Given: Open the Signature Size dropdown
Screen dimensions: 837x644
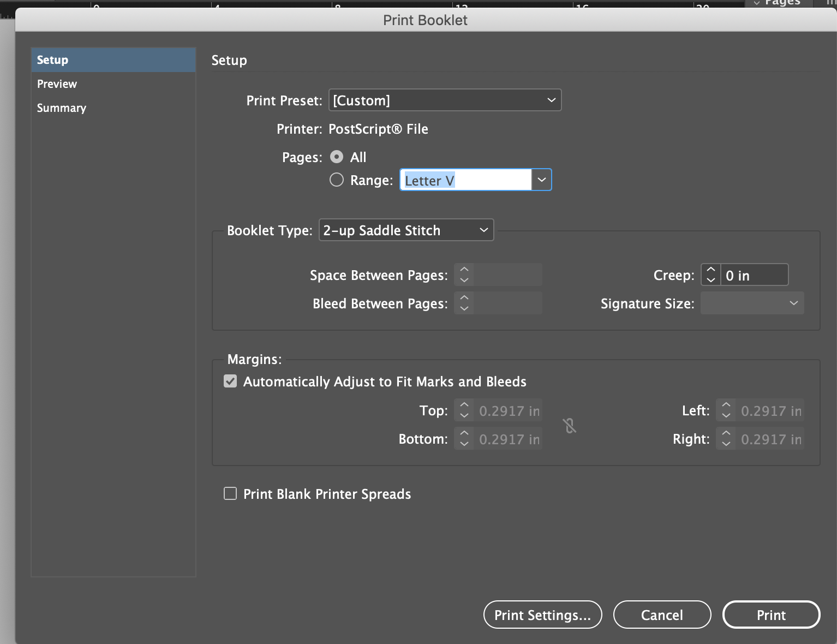Looking at the screenshot, I should 793,303.
